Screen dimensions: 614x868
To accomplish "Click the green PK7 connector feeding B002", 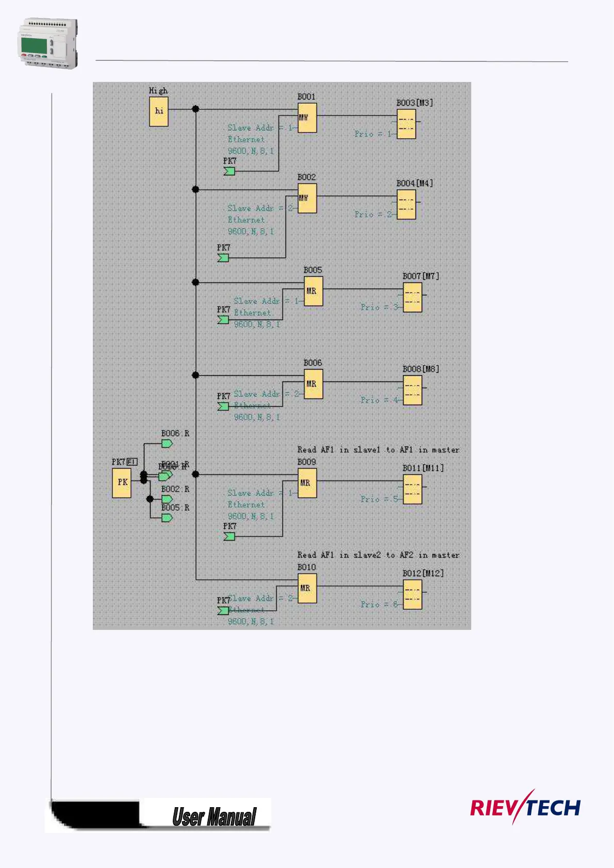I will 223,258.
